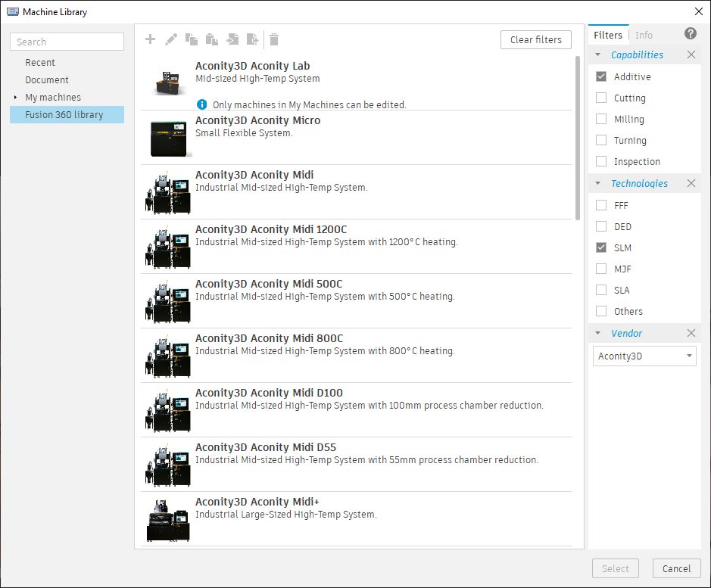Clear the Capabilities filter with its X
The height and width of the screenshot is (588, 711).
point(691,54)
